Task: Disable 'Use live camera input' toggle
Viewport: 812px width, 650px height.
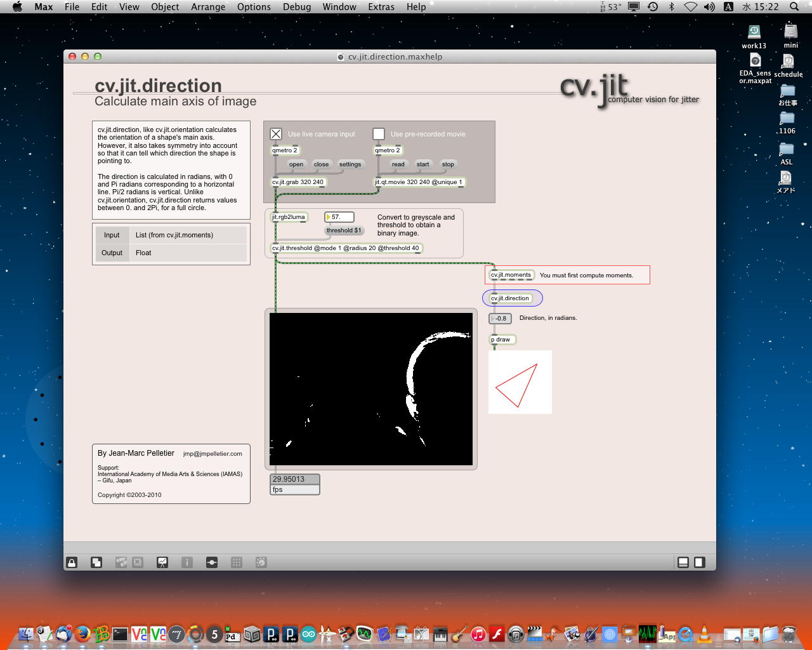Action: 276,134
